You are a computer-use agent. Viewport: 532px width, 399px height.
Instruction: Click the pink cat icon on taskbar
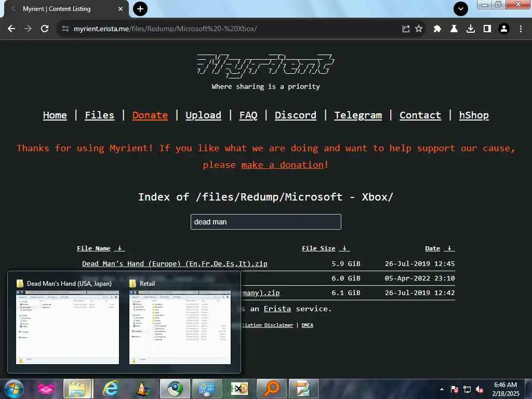click(x=46, y=389)
